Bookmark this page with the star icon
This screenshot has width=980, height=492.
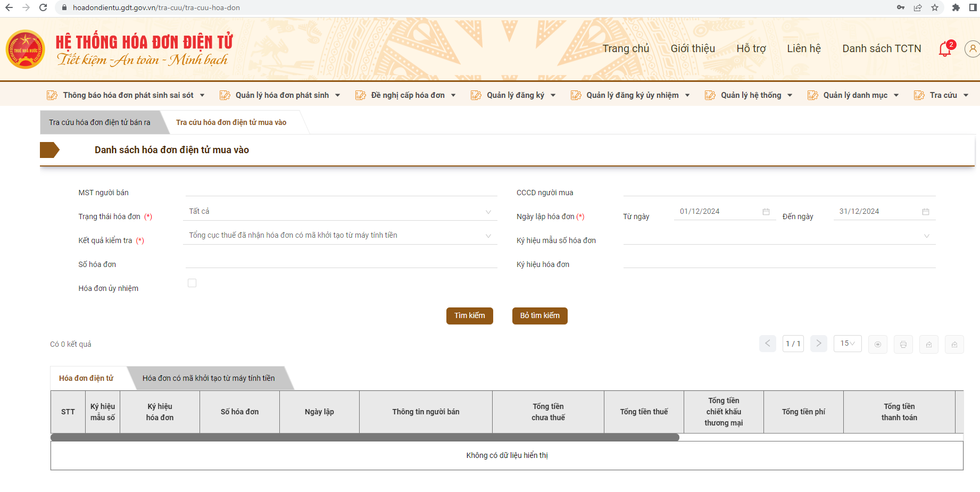(935, 7)
